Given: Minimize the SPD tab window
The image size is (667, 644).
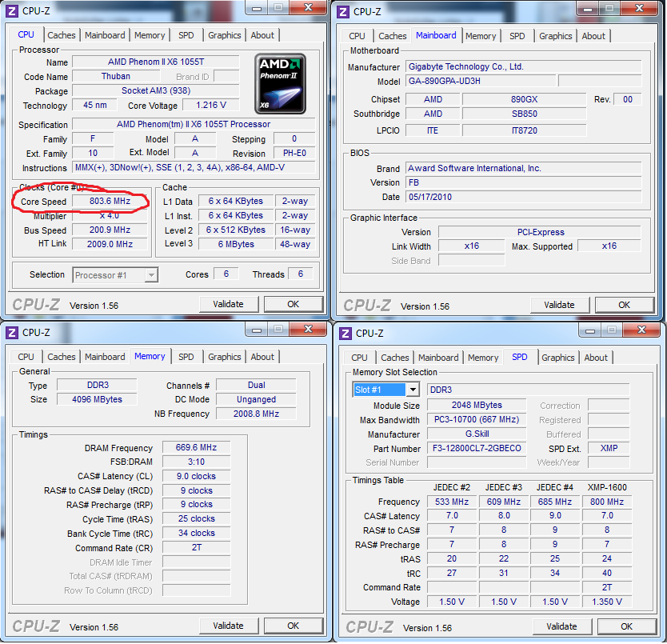Looking at the screenshot, I should [x=590, y=330].
